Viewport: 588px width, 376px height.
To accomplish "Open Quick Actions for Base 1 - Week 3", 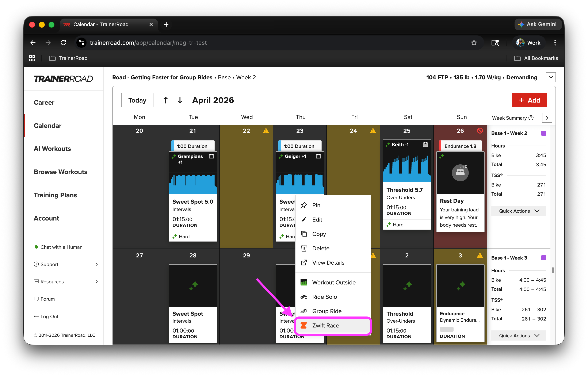I will pos(519,336).
